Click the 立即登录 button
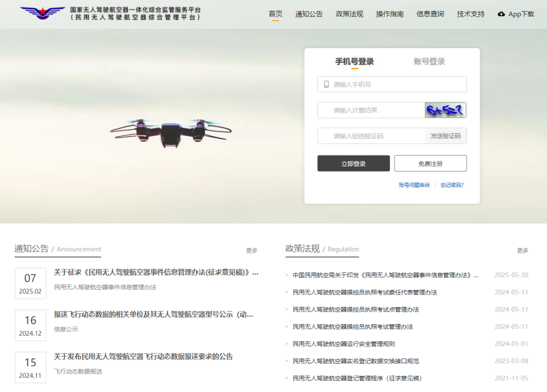The width and height of the screenshot is (547, 392). click(354, 164)
